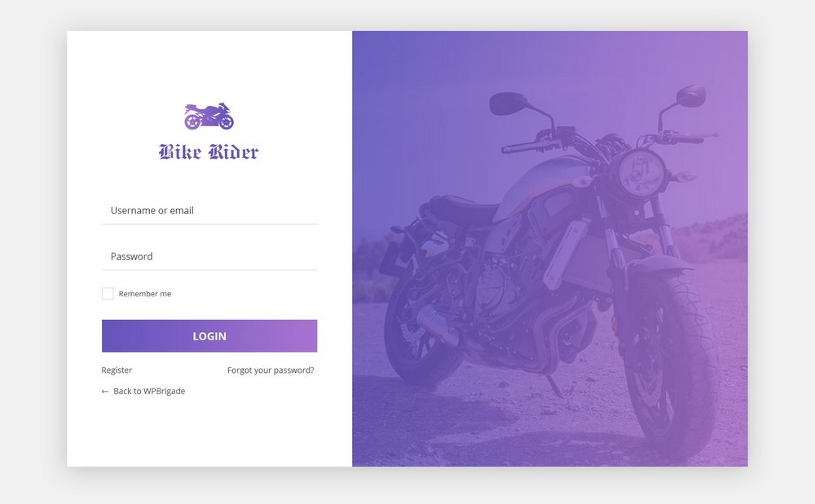Click the motorcycle's exhaust pipe in photo
The width and height of the screenshot is (815, 504).
click(438, 326)
